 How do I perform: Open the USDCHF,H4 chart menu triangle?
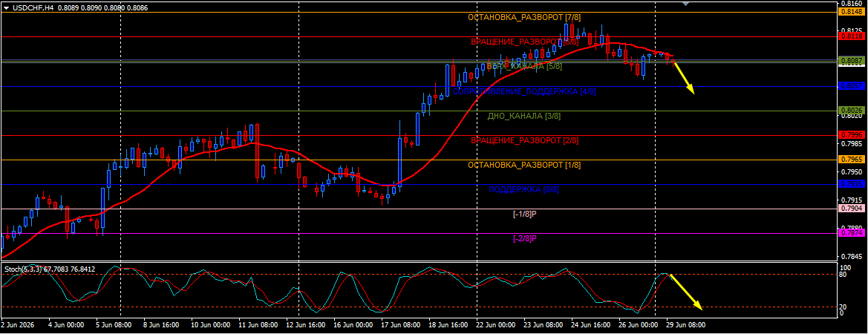tap(6, 7)
